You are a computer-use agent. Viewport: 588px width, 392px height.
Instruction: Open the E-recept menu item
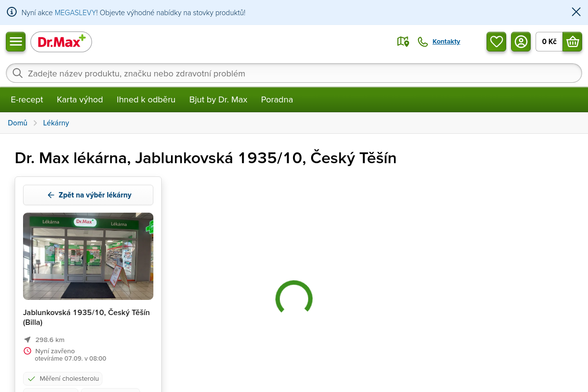[27, 99]
